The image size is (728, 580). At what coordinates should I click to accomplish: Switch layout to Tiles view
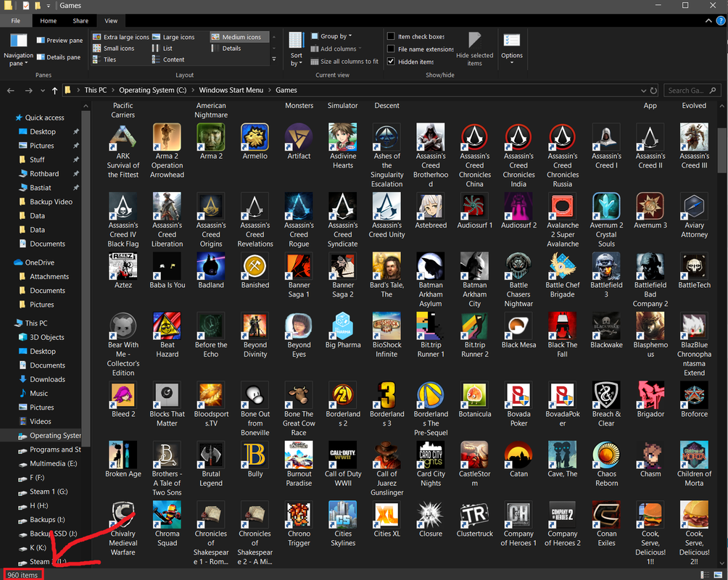104,59
